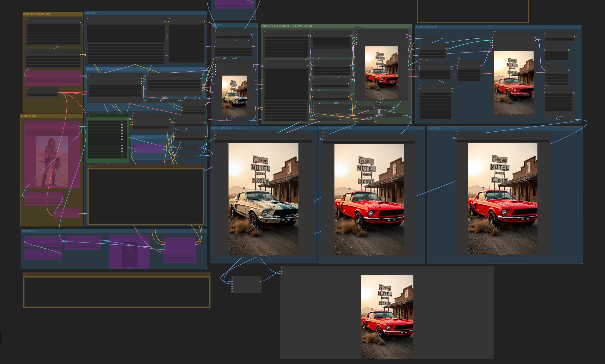Click the woman image in Load image node

(52, 161)
